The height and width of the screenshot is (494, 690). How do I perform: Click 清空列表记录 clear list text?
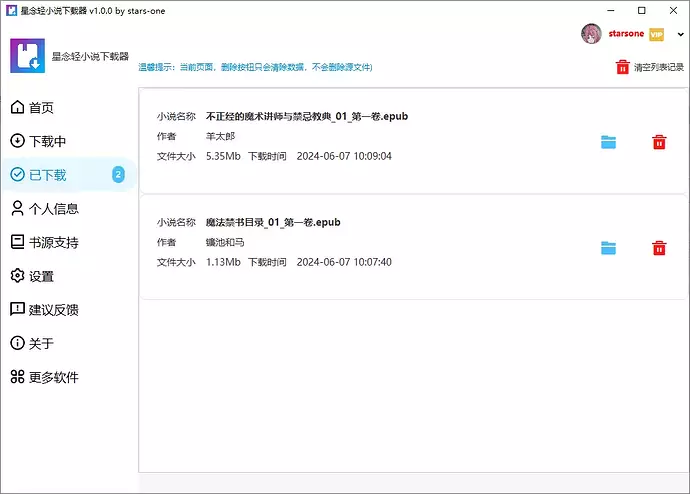coord(659,68)
